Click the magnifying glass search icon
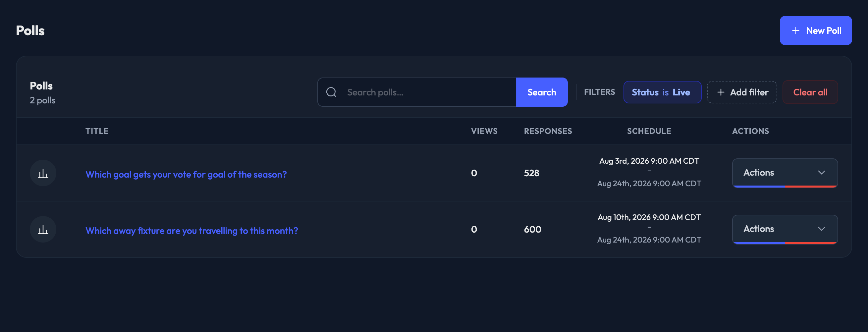868x332 pixels. tap(331, 92)
